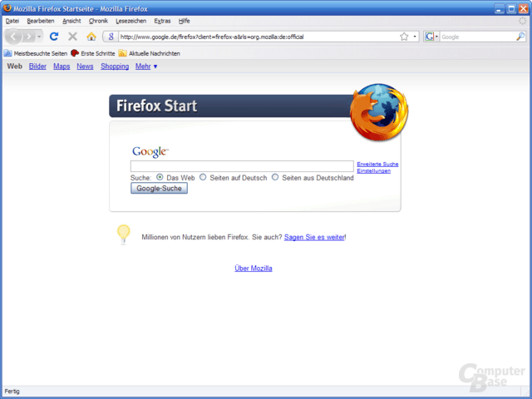Click the magnifier search icon in the search box
The width and height of the screenshot is (532, 399).
(x=520, y=37)
